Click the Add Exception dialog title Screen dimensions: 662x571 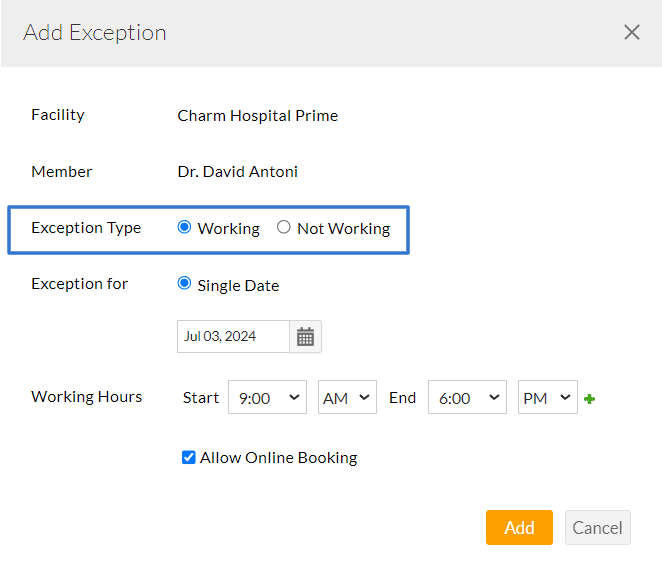pyautogui.click(x=95, y=32)
